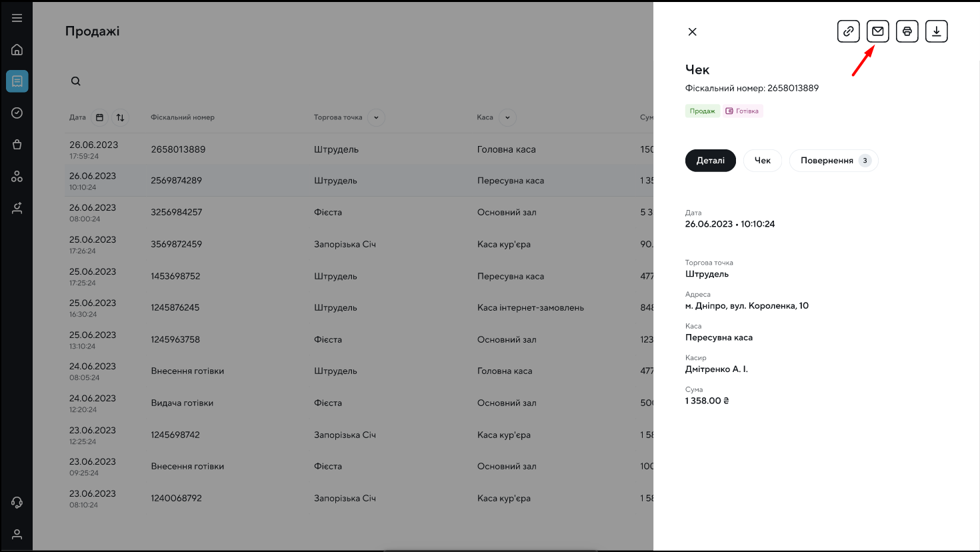Screen dimensions: 980x552
Task: Expand the Торгова точка filter dropdown
Action: click(376, 117)
